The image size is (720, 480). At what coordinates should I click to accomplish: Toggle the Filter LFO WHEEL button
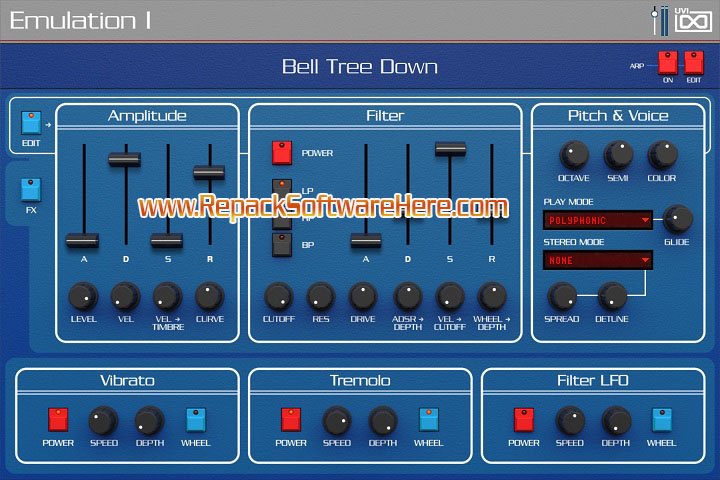click(662, 419)
